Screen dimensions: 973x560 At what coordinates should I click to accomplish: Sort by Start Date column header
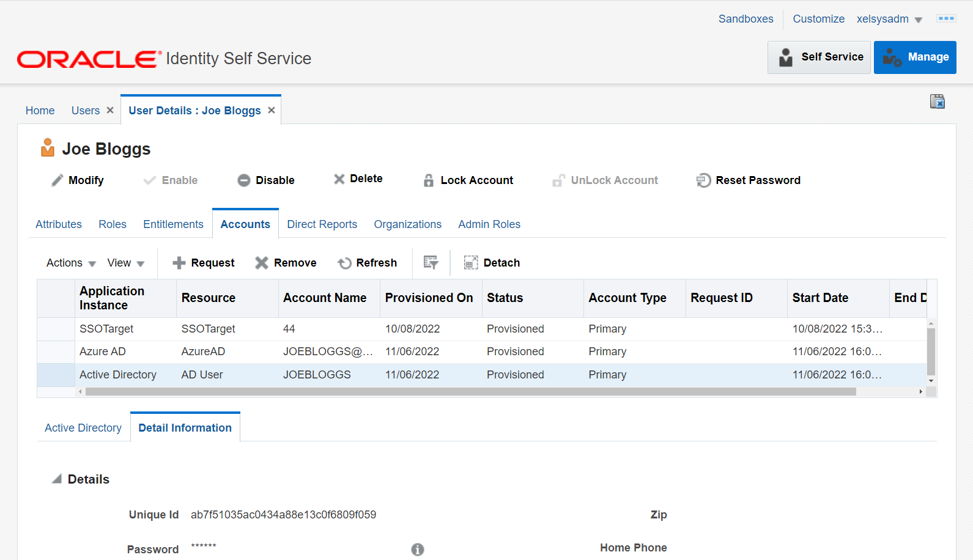coord(838,298)
